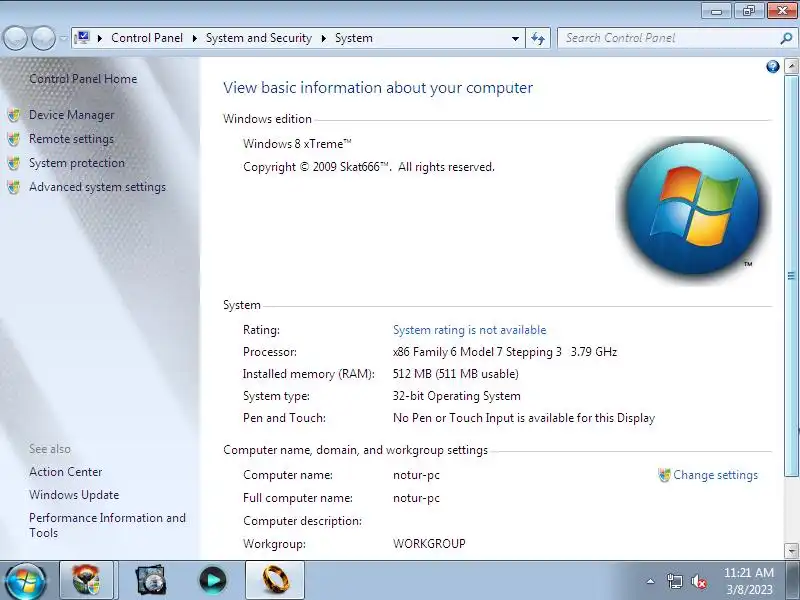The width and height of the screenshot is (800, 600).
Task: Click the muted volume tray icon
Action: click(698, 581)
